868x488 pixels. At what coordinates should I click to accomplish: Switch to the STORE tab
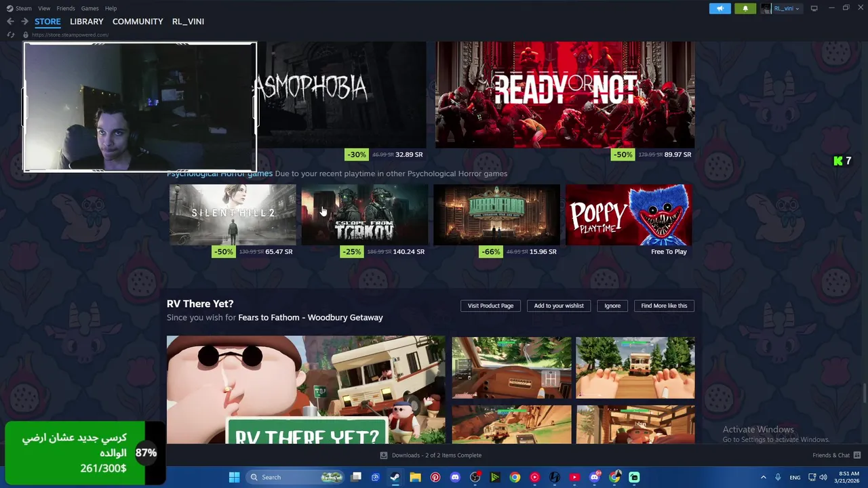(x=47, y=22)
